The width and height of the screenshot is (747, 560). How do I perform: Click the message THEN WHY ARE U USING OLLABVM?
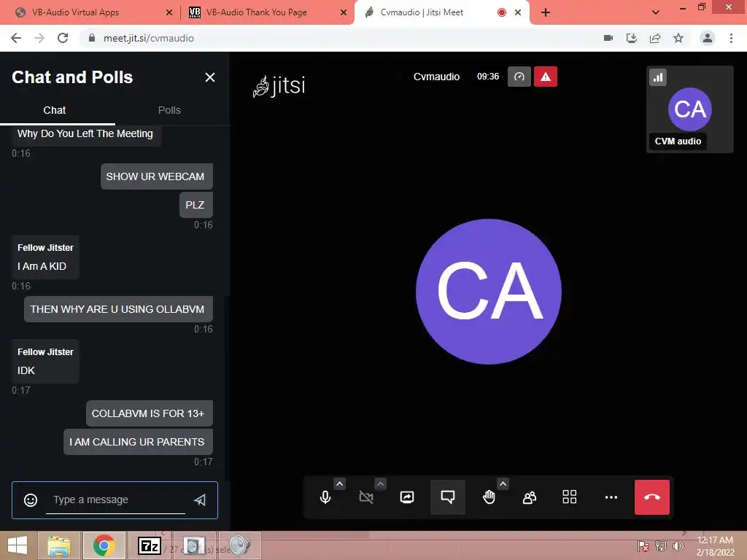pyautogui.click(x=118, y=309)
